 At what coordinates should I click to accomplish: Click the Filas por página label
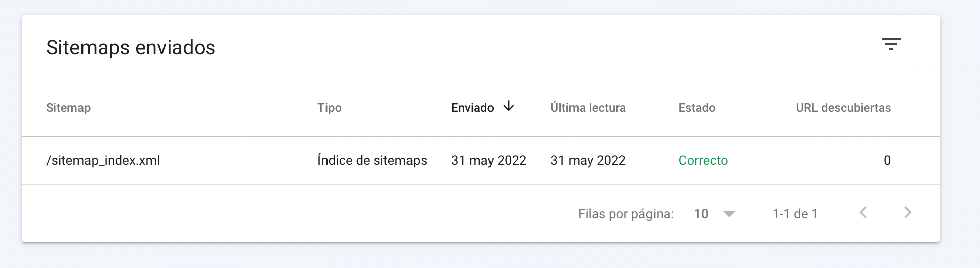626,214
